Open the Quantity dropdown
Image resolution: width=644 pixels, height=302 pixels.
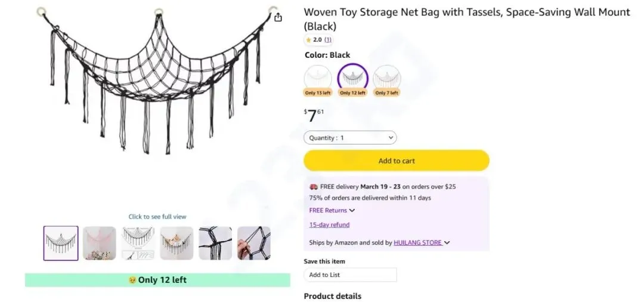pos(350,138)
